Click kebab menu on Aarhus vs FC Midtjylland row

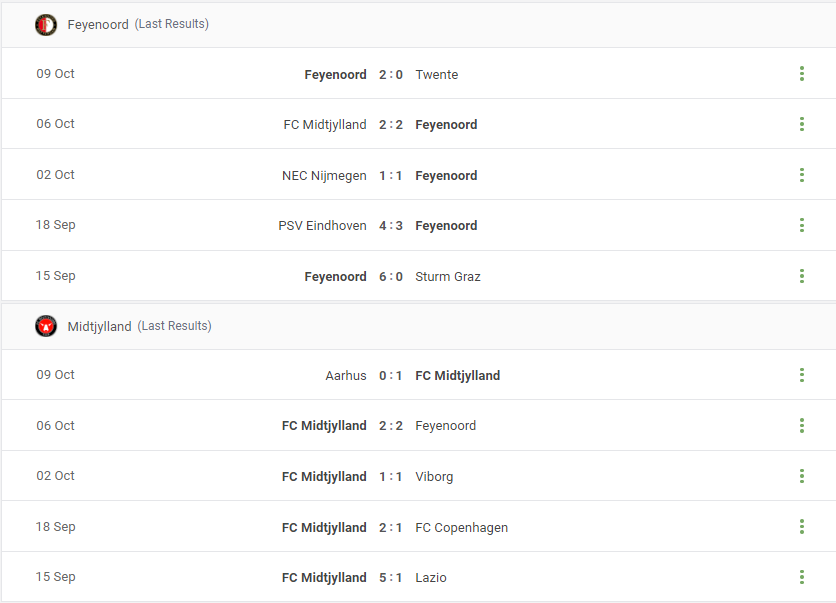pyautogui.click(x=801, y=375)
